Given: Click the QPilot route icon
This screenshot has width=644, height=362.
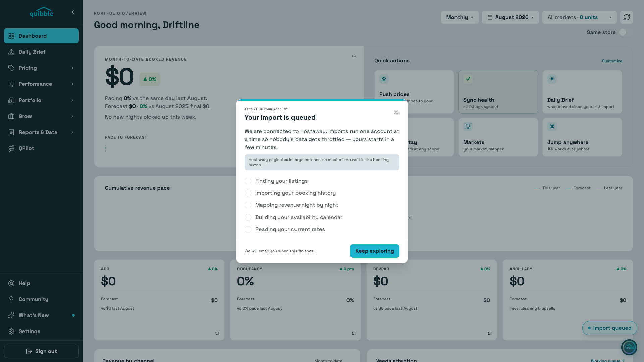Looking at the screenshot, I should (11, 148).
